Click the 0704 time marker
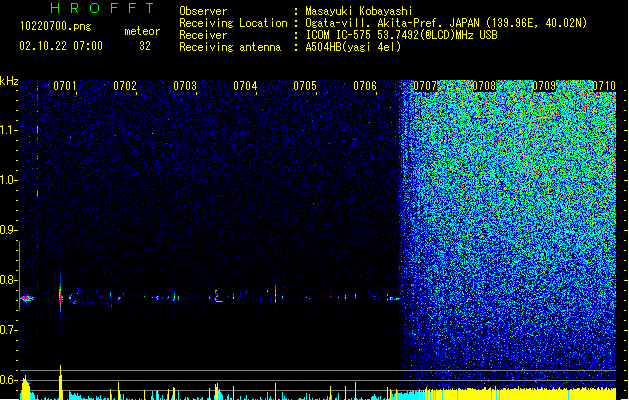 (245, 86)
